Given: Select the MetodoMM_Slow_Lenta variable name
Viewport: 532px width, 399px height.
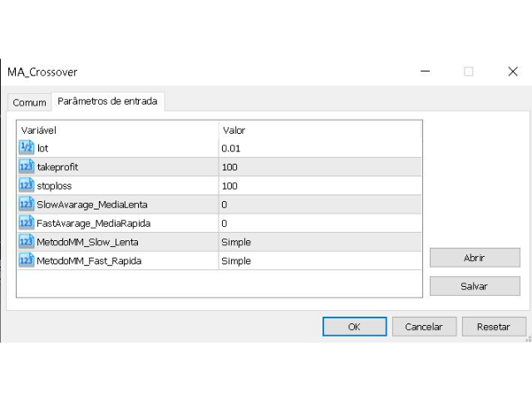Looking at the screenshot, I should coord(87,242).
